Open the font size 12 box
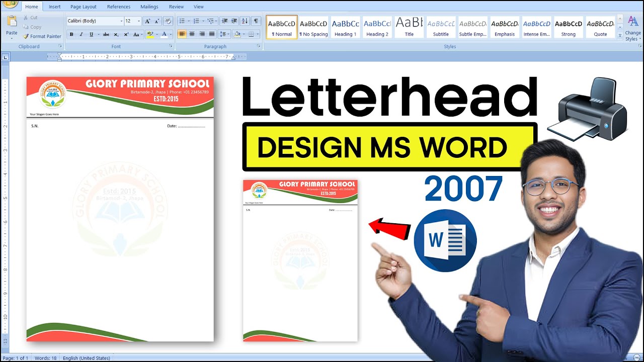This screenshot has height=362, width=644. (x=133, y=21)
